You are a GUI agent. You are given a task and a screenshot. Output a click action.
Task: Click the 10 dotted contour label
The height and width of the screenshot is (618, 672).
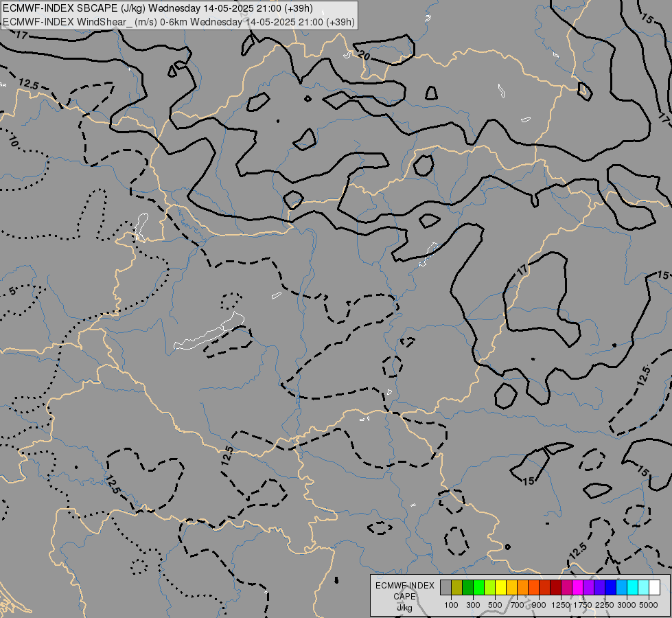(13, 140)
